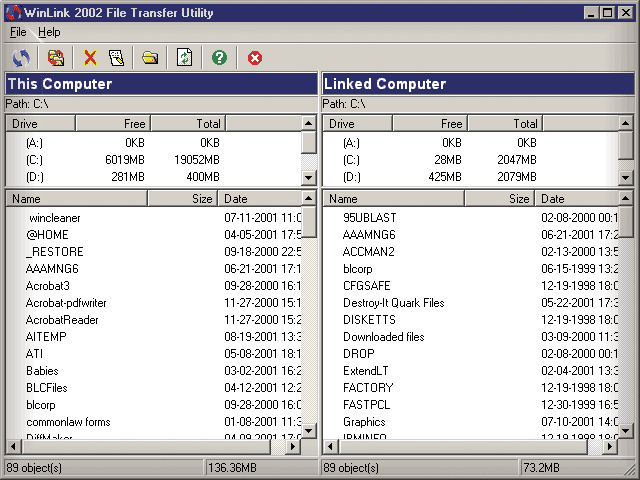Select AAAMNG6 in Linked Computer list
The image size is (640, 480).
[x=369, y=235]
